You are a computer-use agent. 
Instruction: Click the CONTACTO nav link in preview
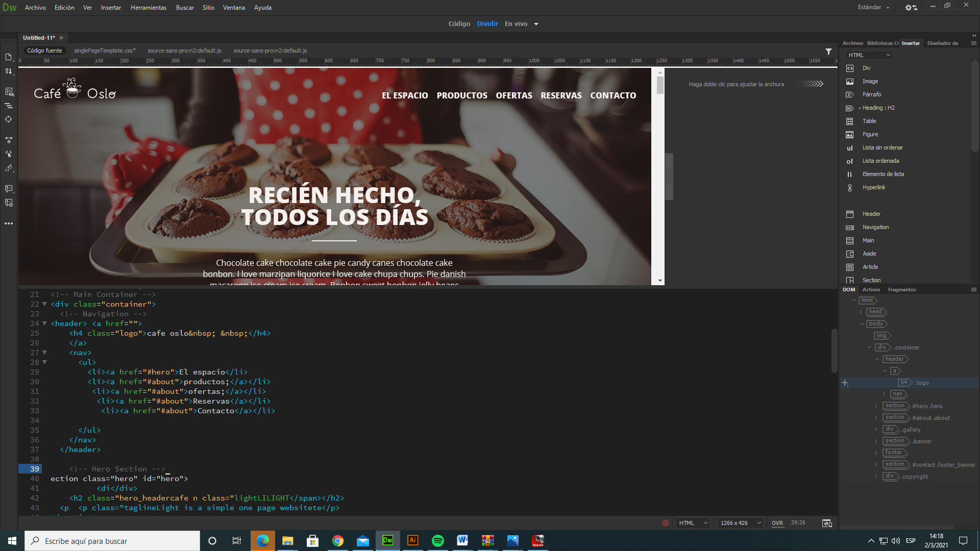pyautogui.click(x=613, y=95)
